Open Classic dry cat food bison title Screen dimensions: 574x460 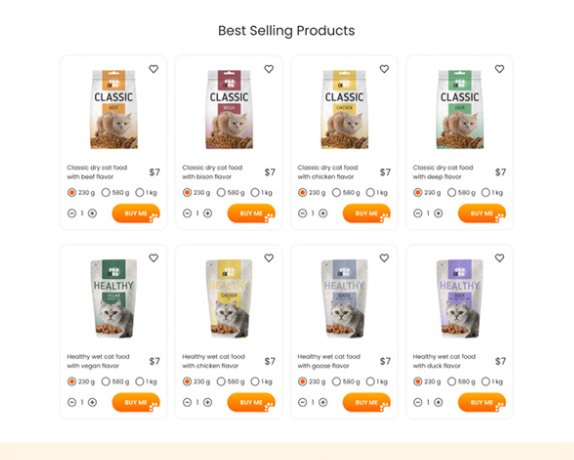tap(212, 172)
